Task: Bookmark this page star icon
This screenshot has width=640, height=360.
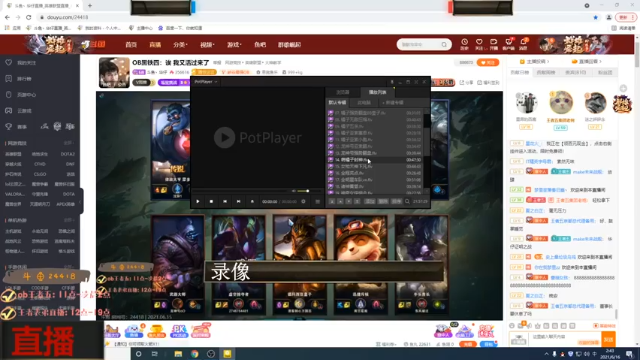Action: (x=596, y=17)
